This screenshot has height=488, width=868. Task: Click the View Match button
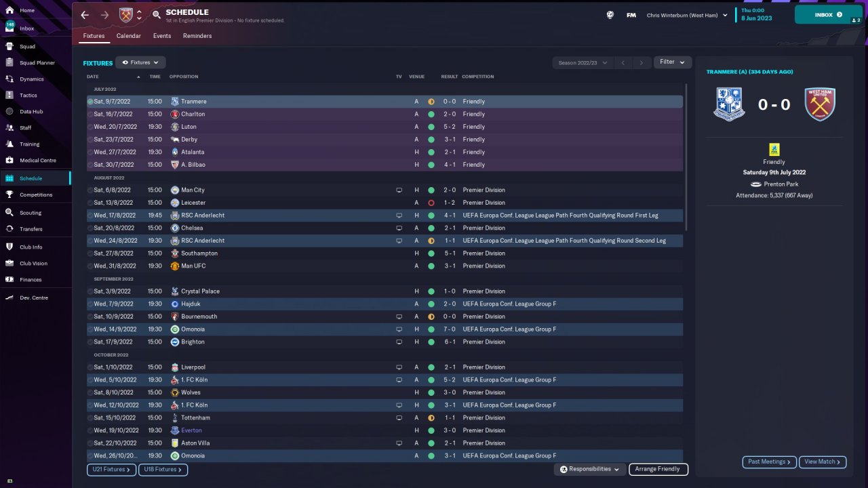click(823, 462)
